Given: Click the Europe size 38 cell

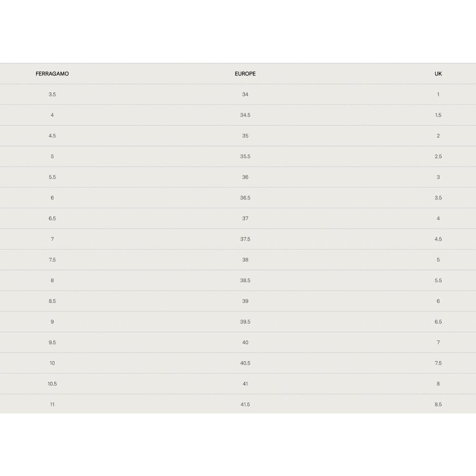Looking at the screenshot, I should [245, 260].
